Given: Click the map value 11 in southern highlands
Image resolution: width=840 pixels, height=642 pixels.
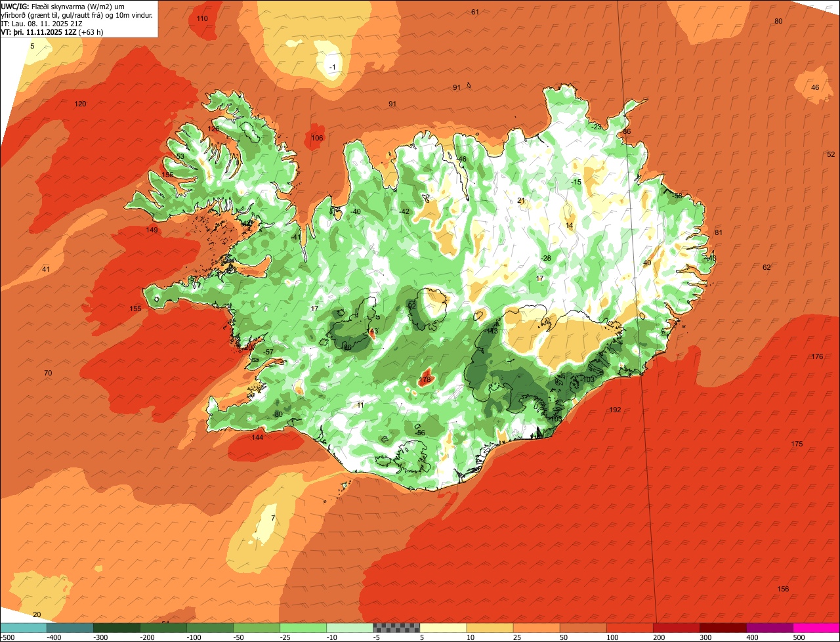Looking at the screenshot, I should [x=360, y=405].
